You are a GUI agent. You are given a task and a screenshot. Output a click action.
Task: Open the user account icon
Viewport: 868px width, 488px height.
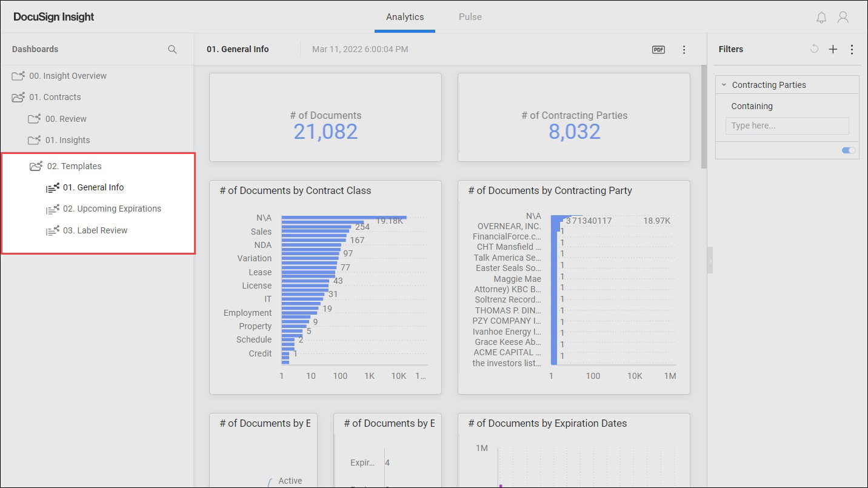click(843, 17)
